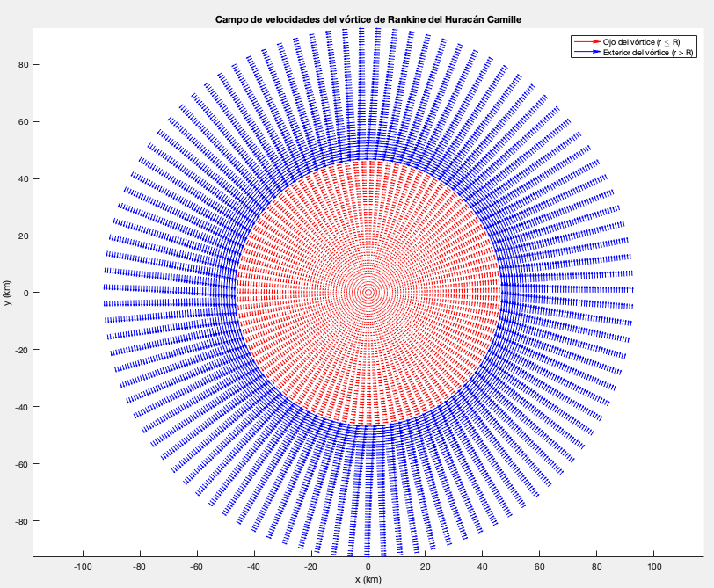
Task: Click the -80 tick label on y-axis
Action: [21, 521]
